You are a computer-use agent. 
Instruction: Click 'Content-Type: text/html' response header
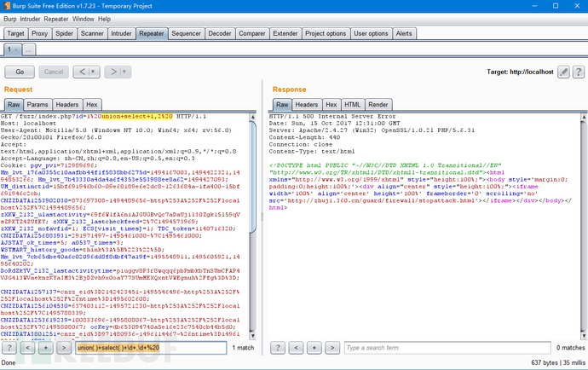312,151
